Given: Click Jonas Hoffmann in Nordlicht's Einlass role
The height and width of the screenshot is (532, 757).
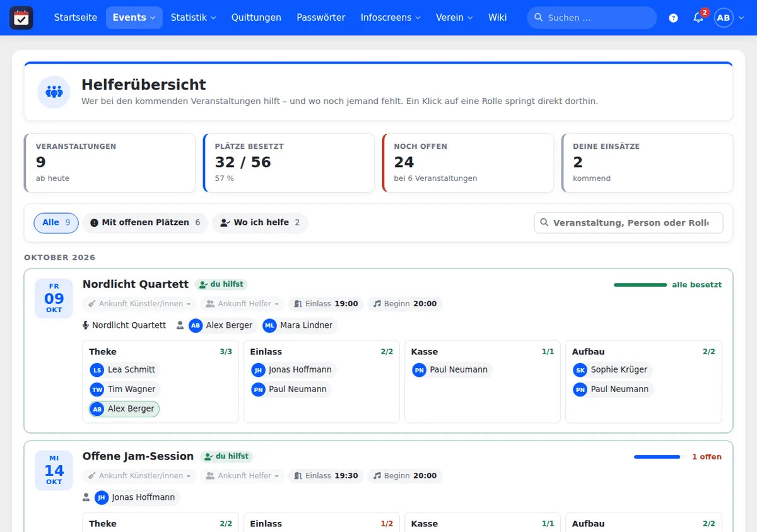Looking at the screenshot, I should click(x=293, y=370).
